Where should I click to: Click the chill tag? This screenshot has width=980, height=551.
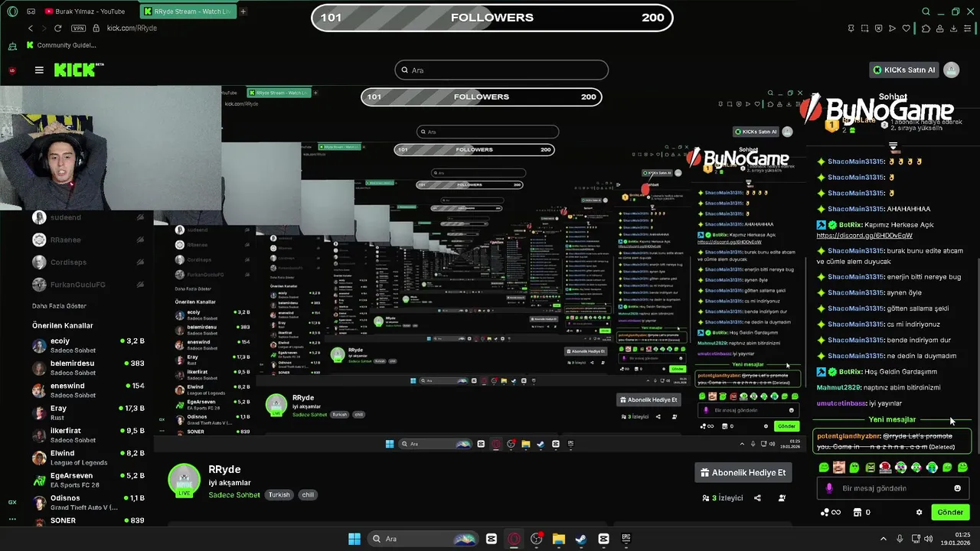pyautogui.click(x=308, y=495)
